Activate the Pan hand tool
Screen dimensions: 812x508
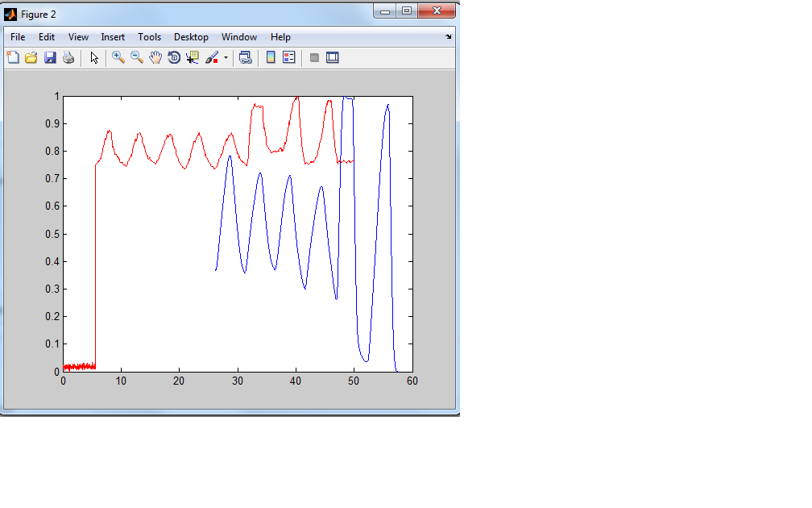pos(155,57)
